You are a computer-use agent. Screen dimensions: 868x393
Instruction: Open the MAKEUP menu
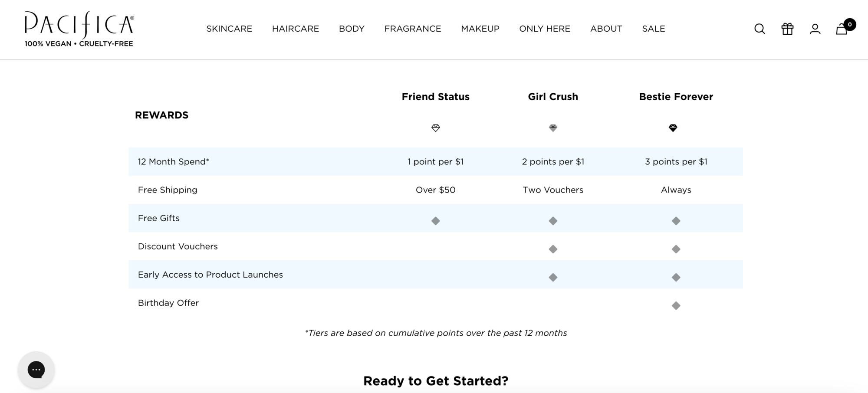480,29
